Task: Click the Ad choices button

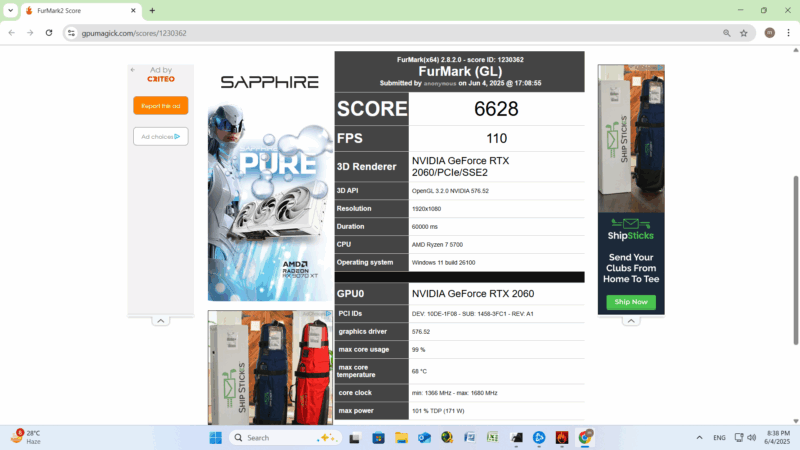Action: click(x=161, y=136)
